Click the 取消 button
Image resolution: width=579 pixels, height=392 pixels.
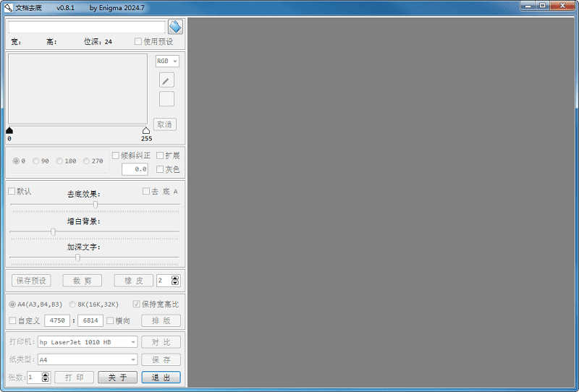tap(165, 124)
